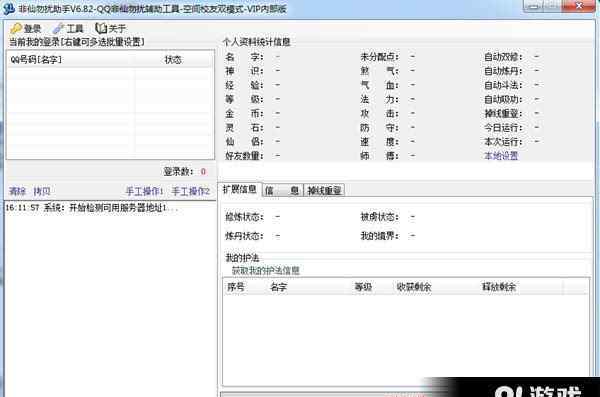Click the 拷贝 link above the log
Viewport: 600px width, 397px height.
[42, 191]
